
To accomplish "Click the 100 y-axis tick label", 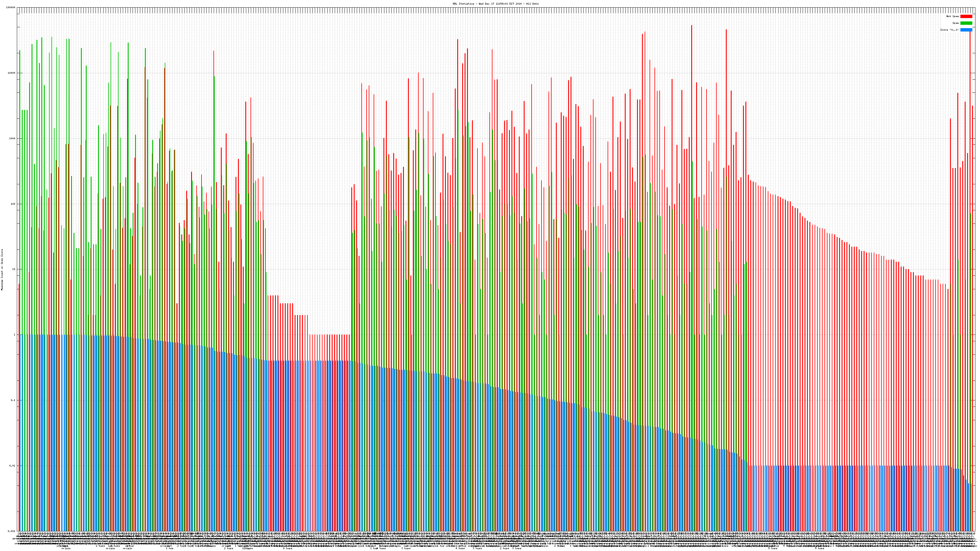I will pyautogui.click(x=13, y=204).
